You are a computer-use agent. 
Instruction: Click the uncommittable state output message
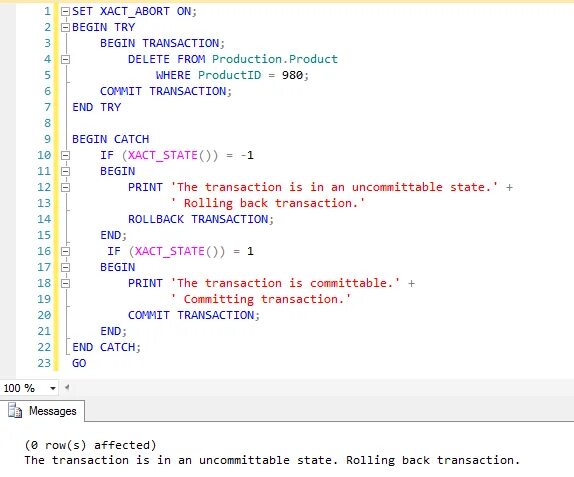(x=272, y=460)
